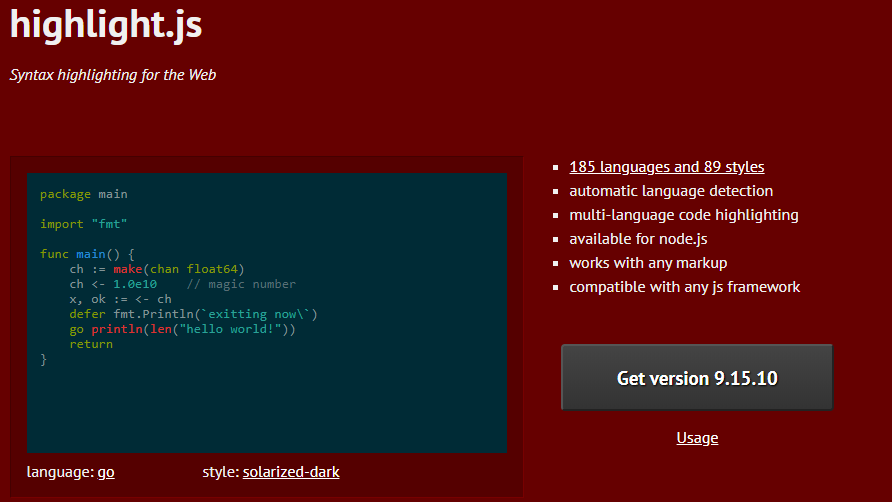Click the 'go println(len(...))' code line
Screen dimensions: 892x502
(x=183, y=329)
